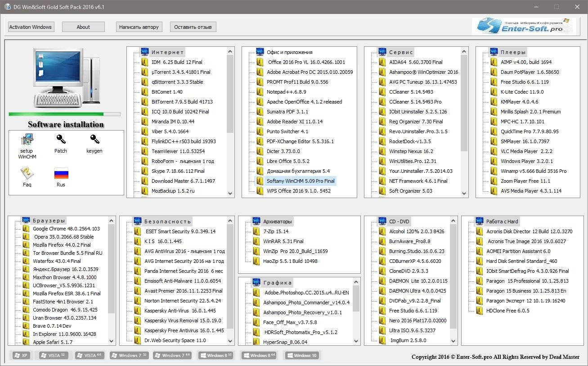The width and height of the screenshot is (588, 366).
Task: Click the Написать автору button
Action: tap(139, 27)
